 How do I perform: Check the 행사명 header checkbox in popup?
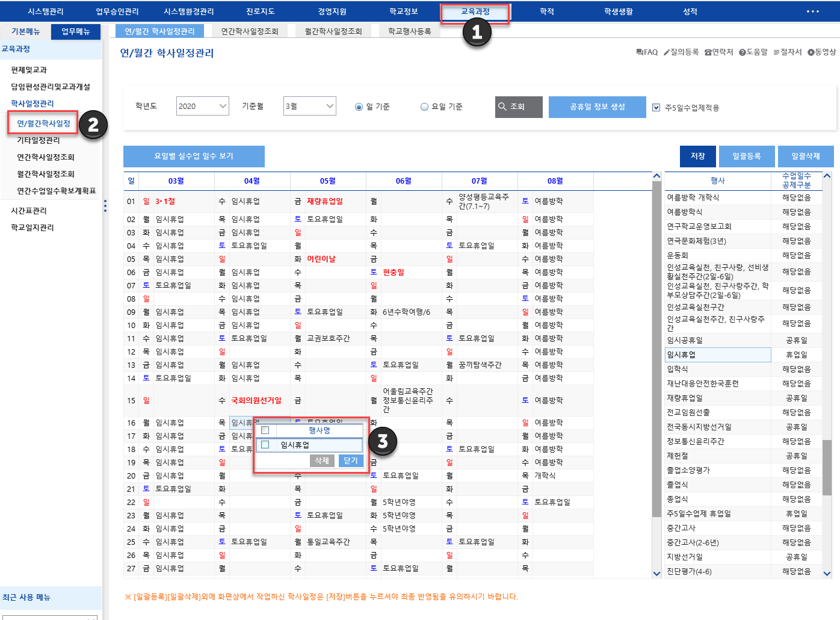point(265,430)
